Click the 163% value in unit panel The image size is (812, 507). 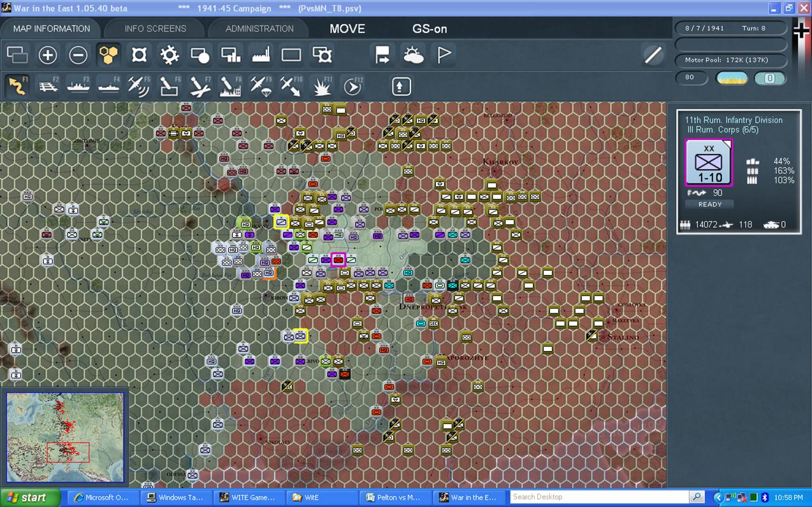783,171
